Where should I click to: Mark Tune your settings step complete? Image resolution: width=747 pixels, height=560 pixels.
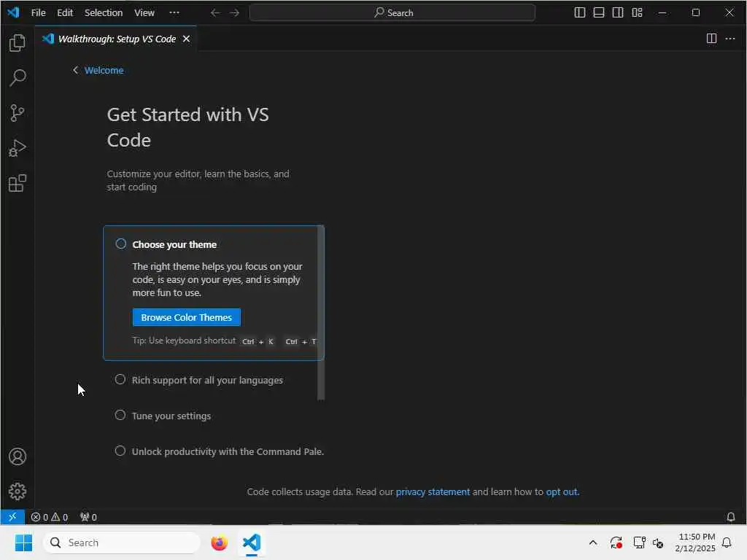tap(120, 415)
